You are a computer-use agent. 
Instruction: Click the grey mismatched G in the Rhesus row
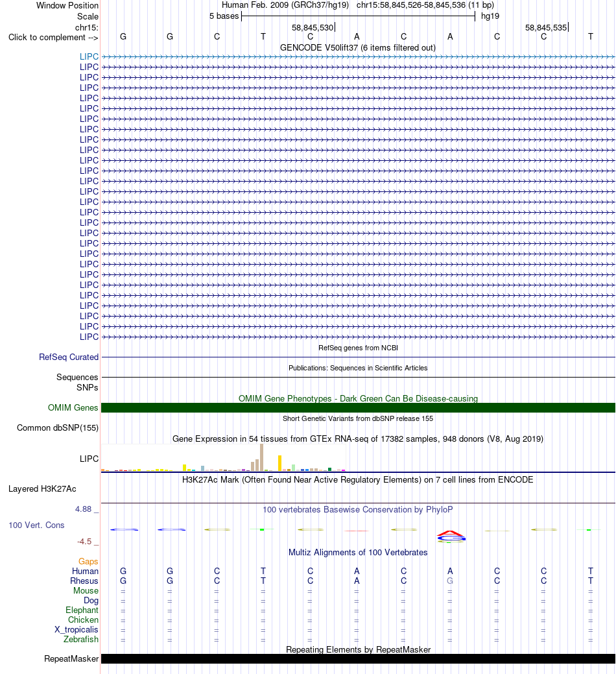tap(450, 581)
